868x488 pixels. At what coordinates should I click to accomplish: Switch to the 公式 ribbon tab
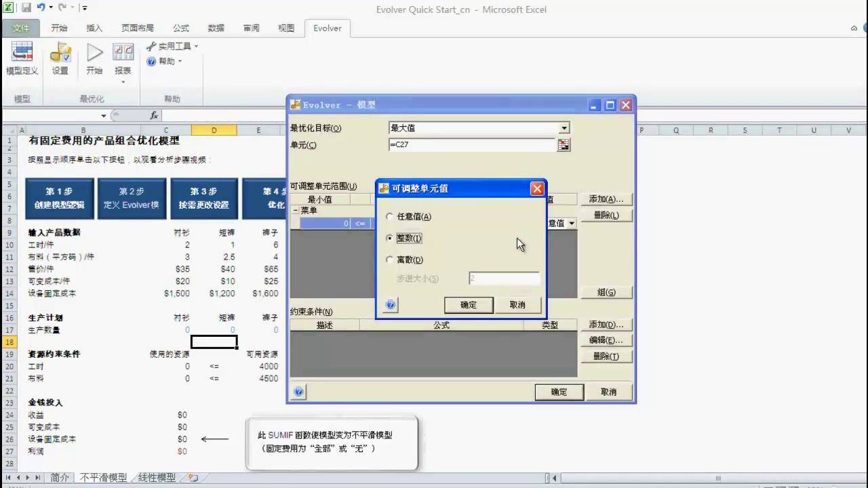pos(181,28)
